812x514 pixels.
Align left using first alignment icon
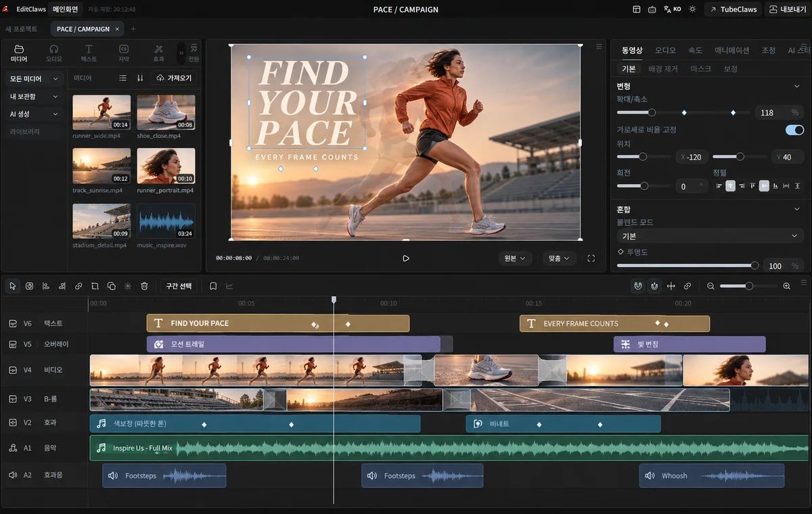click(719, 185)
